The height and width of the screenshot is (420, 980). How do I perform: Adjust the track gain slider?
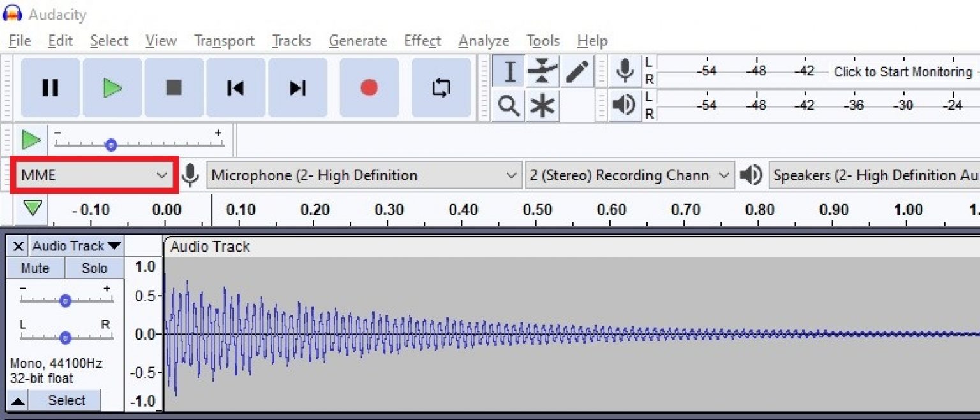[x=64, y=301]
